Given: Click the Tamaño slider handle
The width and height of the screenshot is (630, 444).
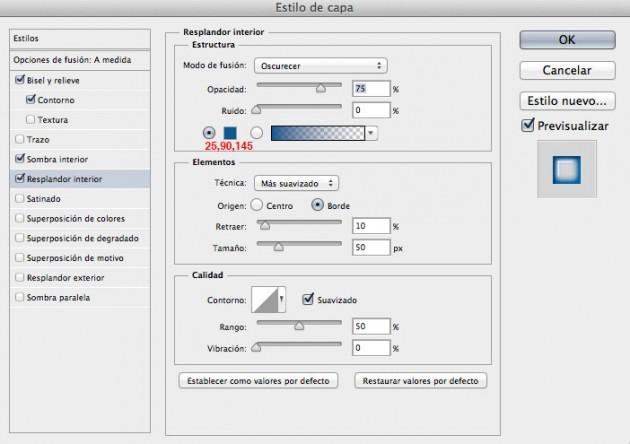Looking at the screenshot, I should coord(278,246).
